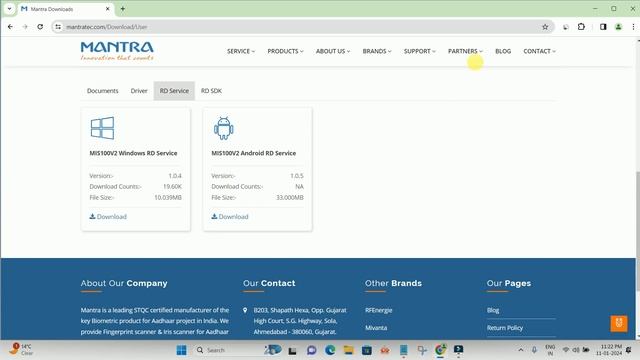Reload the page with the refresh icon

tap(40, 27)
